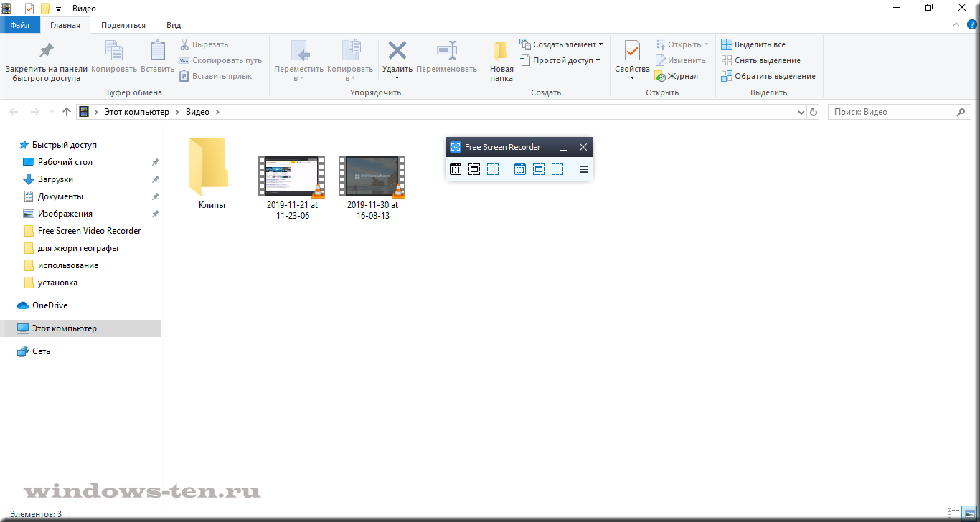Click the up-arrow parent folder navigation icon
Viewport: 980px width, 522px height.
click(x=67, y=112)
